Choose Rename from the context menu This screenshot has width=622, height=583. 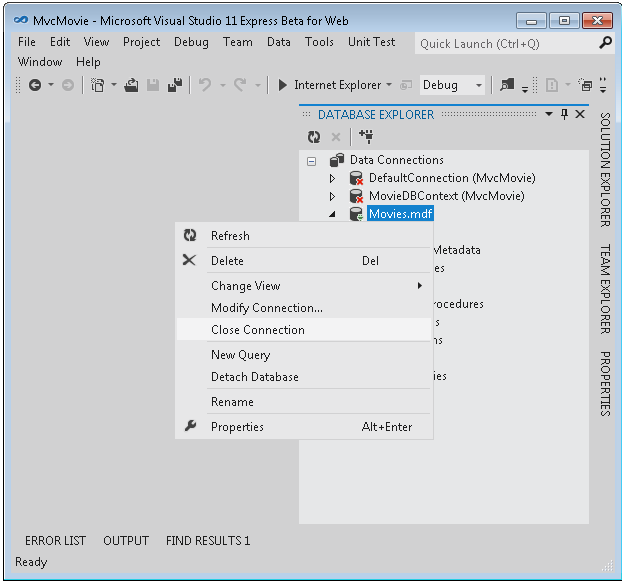(x=304, y=401)
